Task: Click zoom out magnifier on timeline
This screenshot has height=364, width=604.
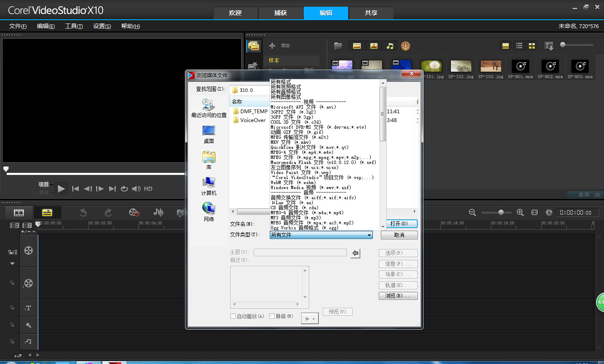Action: (472, 213)
